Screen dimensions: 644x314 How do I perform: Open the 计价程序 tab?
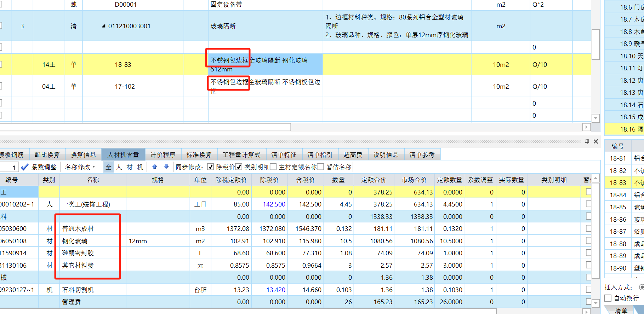[x=163, y=155]
